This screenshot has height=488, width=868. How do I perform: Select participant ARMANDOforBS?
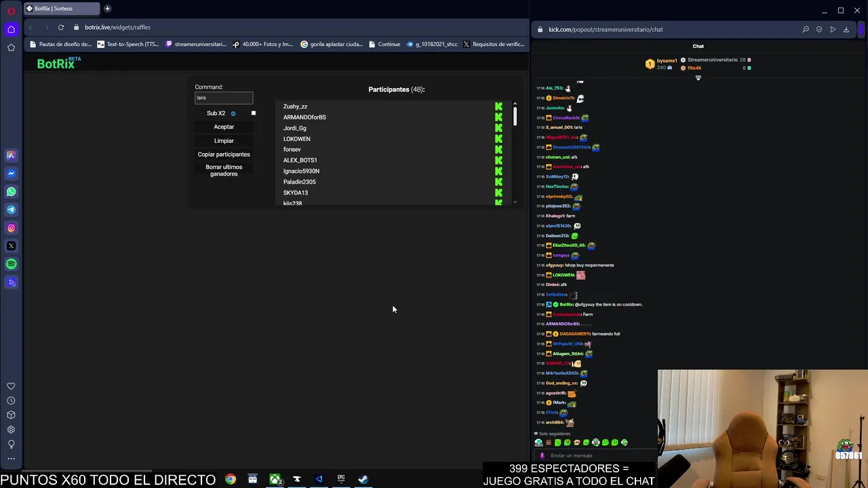click(304, 117)
